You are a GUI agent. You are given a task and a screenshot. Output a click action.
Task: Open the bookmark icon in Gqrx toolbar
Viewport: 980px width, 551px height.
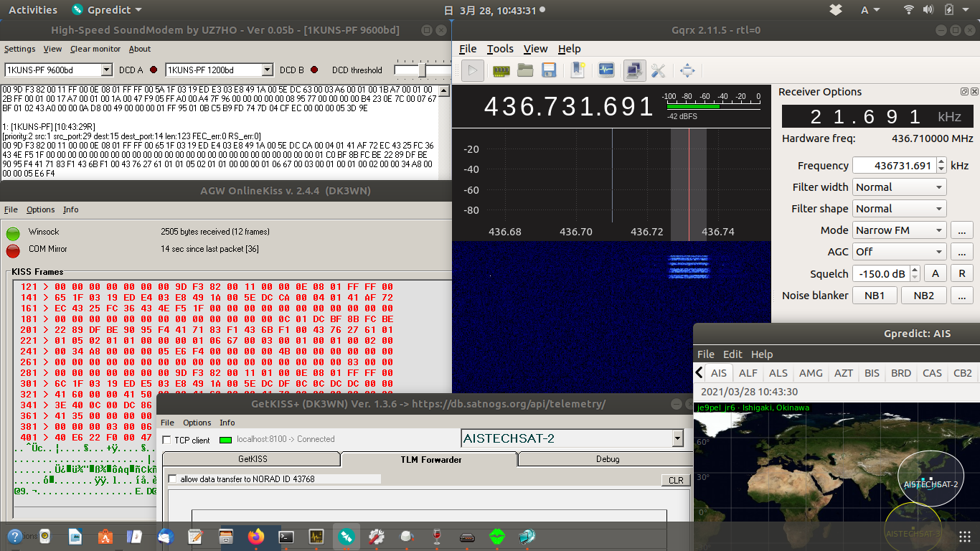(x=578, y=70)
